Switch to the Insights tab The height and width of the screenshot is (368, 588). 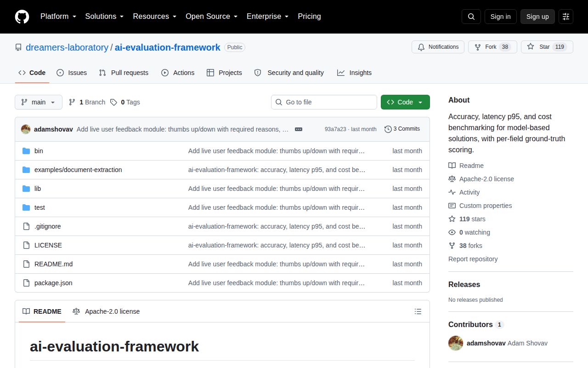(x=354, y=73)
